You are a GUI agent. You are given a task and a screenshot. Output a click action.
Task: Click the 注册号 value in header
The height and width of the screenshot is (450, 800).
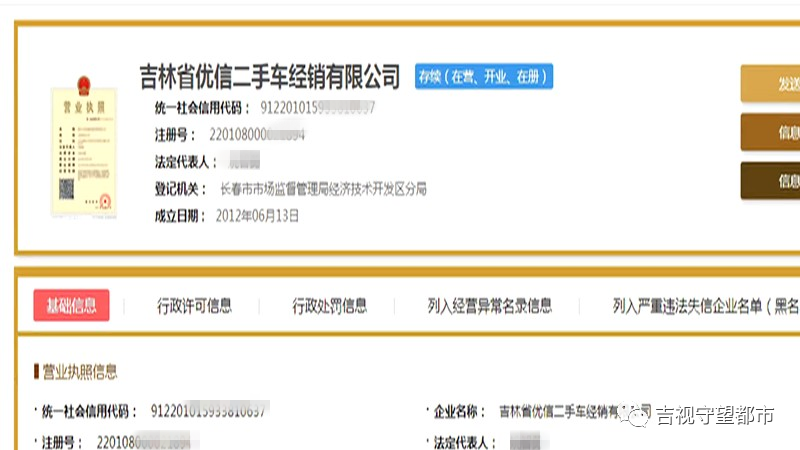(x=257, y=135)
